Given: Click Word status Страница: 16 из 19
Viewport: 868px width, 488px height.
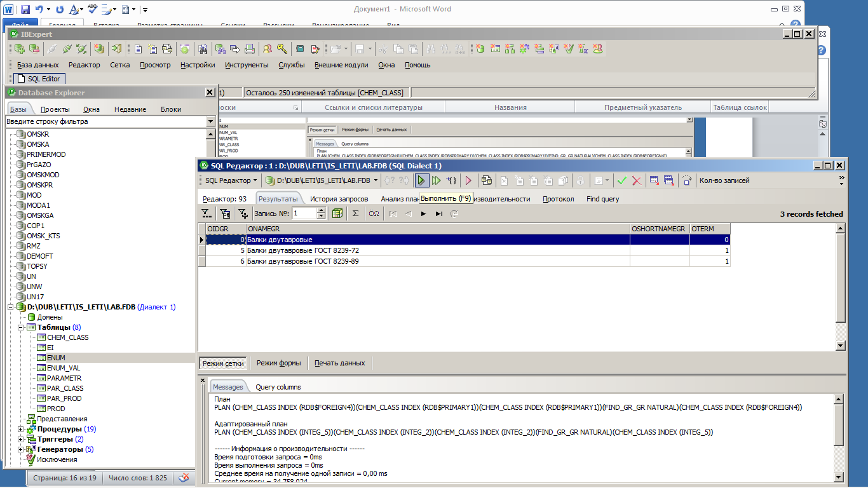Looking at the screenshot, I should click(x=65, y=478).
